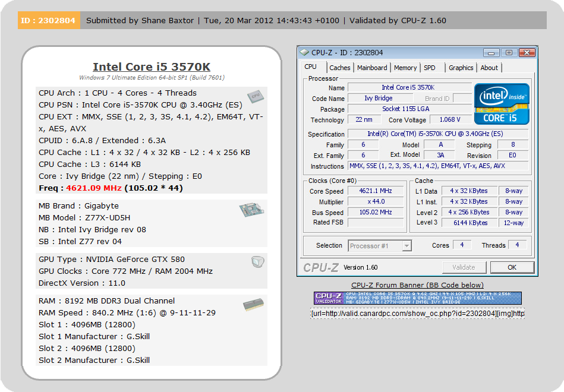Screen dimensions: 564x392
Task: Click the Level 3 6144 KBytes value
Action: (470, 223)
